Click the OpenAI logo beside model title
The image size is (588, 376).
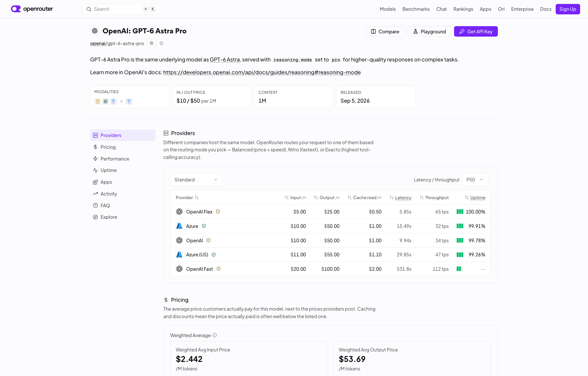(95, 31)
